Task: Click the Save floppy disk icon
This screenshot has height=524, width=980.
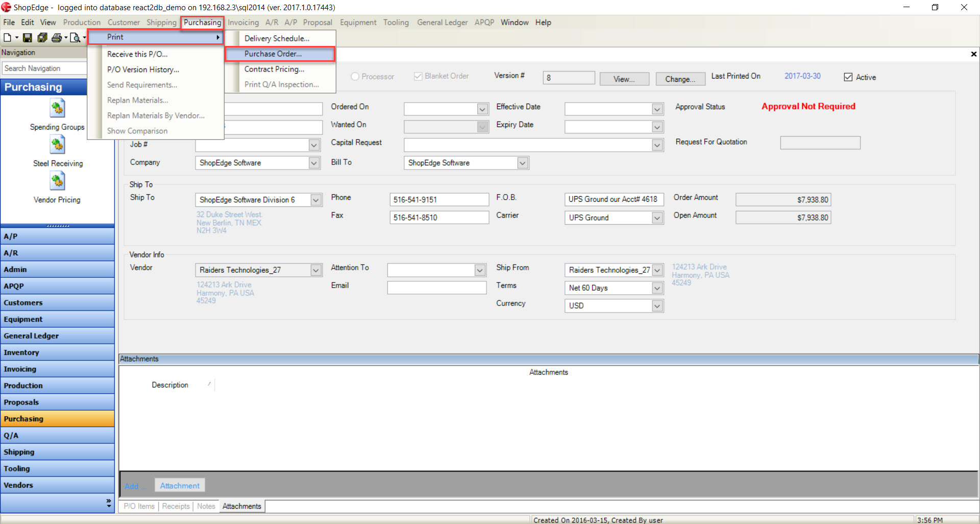Action: (x=28, y=37)
